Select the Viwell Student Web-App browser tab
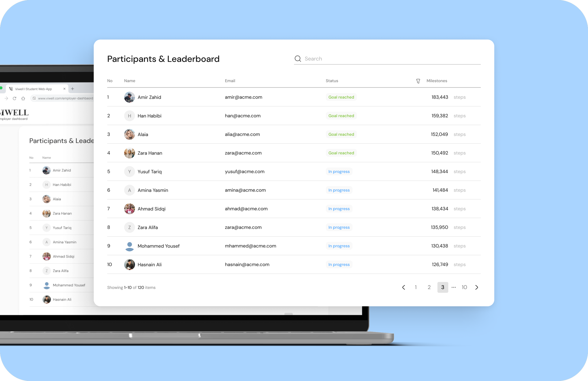Image resolution: width=588 pixels, height=381 pixels. pyautogui.click(x=33, y=89)
